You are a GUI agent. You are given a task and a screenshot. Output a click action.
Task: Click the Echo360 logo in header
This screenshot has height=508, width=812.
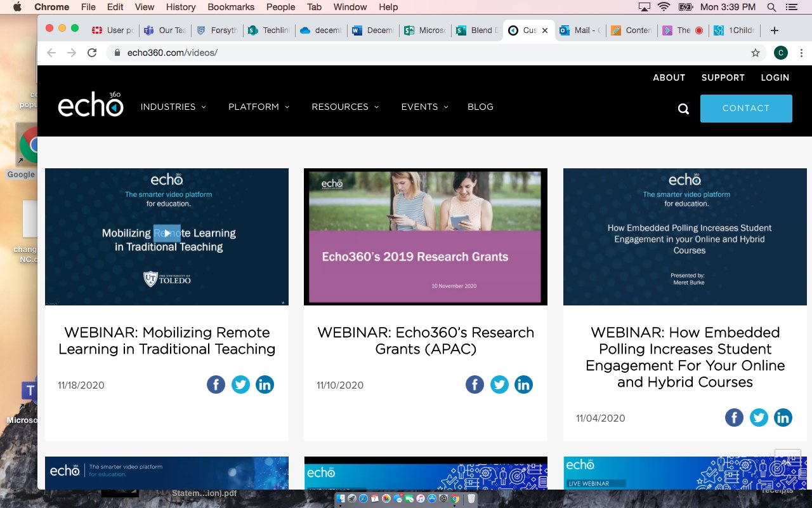(x=91, y=105)
